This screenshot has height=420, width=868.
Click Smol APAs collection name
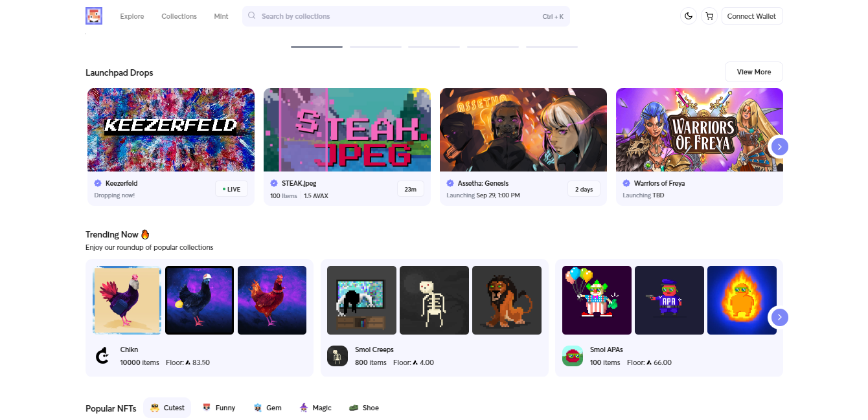point(606,349)
